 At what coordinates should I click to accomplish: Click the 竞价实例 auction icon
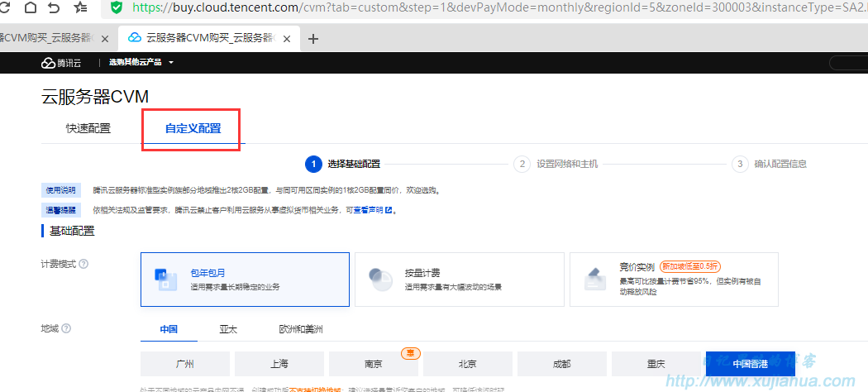click(594, 280)
